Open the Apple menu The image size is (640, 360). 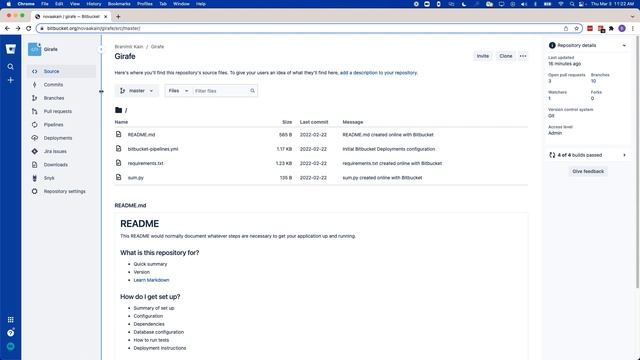click(x=9, y=4)
